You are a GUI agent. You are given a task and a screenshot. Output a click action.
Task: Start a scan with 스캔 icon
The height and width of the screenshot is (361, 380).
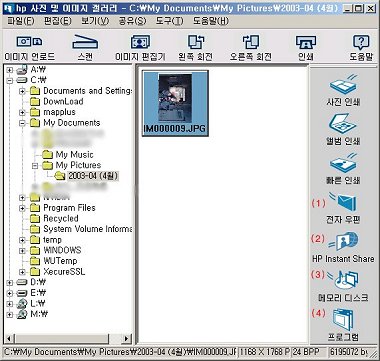85,42
